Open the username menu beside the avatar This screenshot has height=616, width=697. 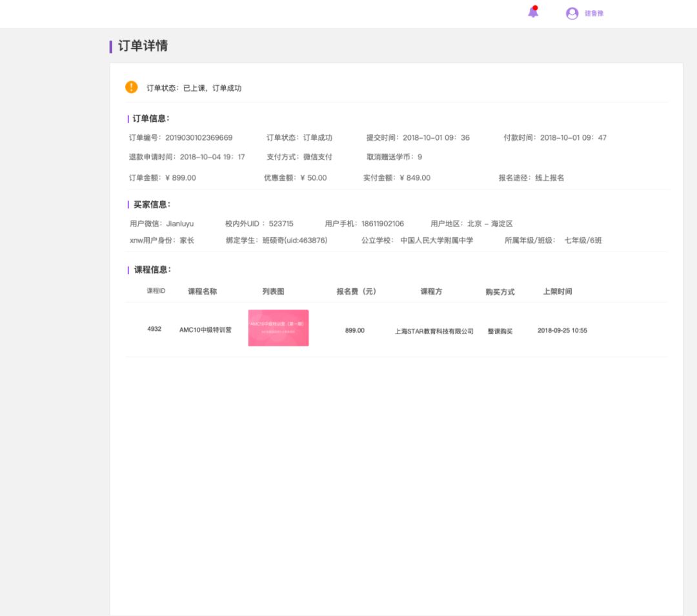[594, 14]
